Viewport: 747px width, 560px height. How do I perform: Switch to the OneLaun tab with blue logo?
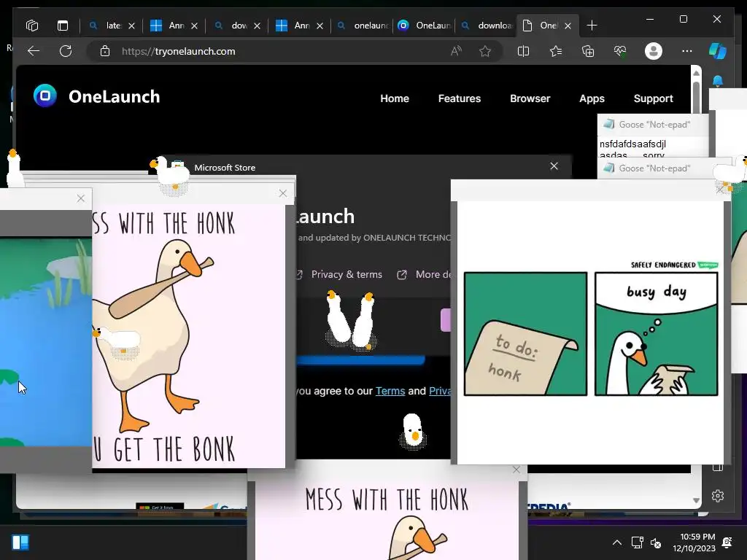click(x=425, y=26)
